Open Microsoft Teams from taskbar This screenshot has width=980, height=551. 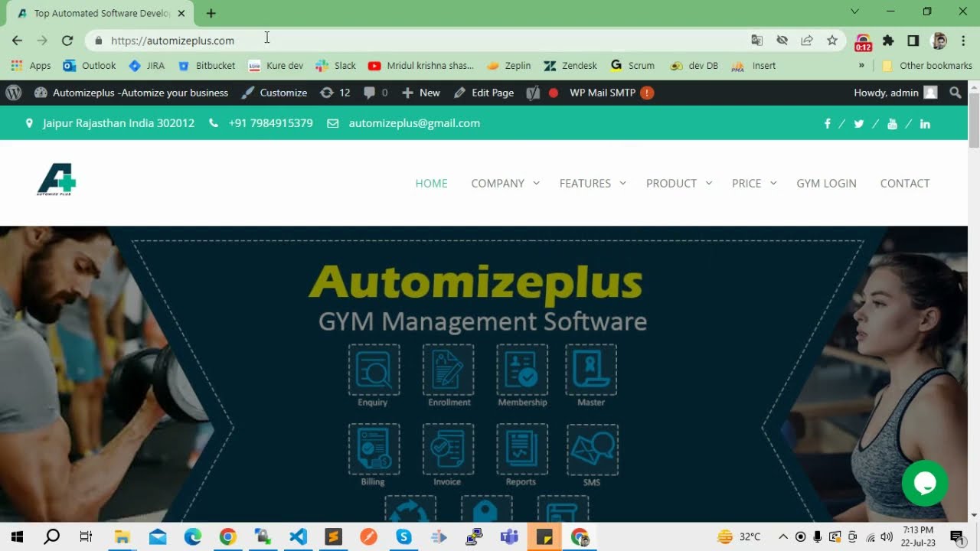509,537
